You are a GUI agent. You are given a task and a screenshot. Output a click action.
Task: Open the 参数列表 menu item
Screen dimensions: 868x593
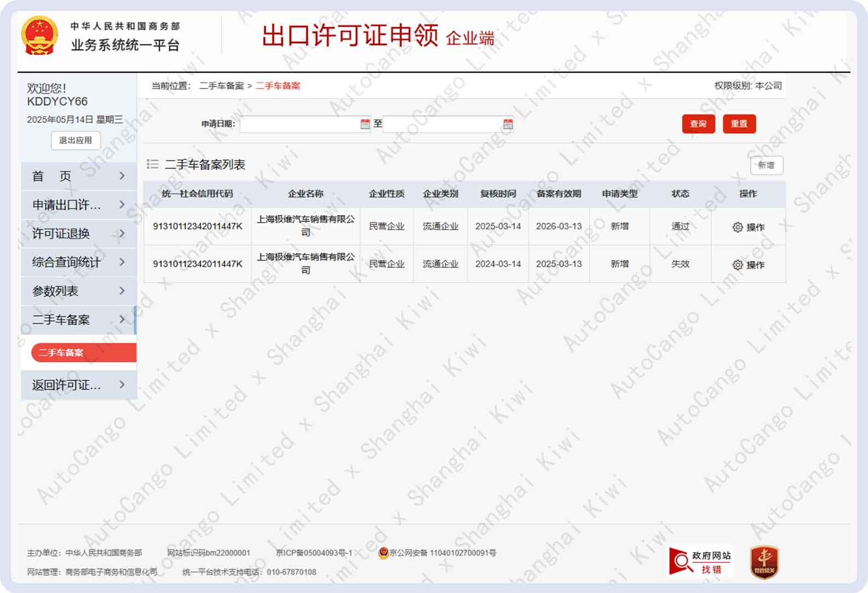pyautogui.click(x=78, y=291)
